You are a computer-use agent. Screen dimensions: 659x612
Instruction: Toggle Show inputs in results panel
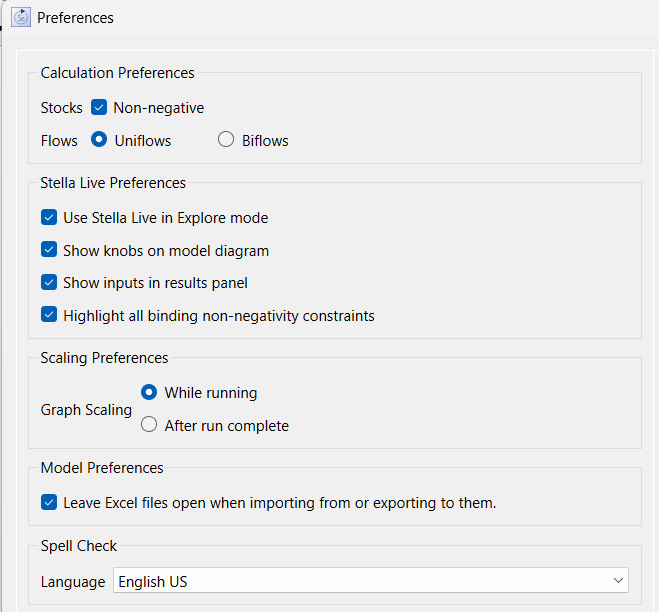[x=49, y=282]
